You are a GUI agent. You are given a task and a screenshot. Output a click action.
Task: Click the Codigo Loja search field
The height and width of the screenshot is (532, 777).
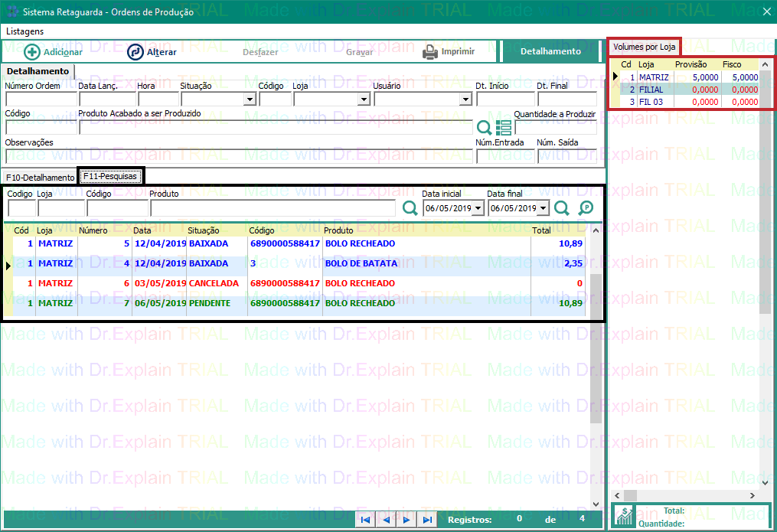(x=21, y=208)
